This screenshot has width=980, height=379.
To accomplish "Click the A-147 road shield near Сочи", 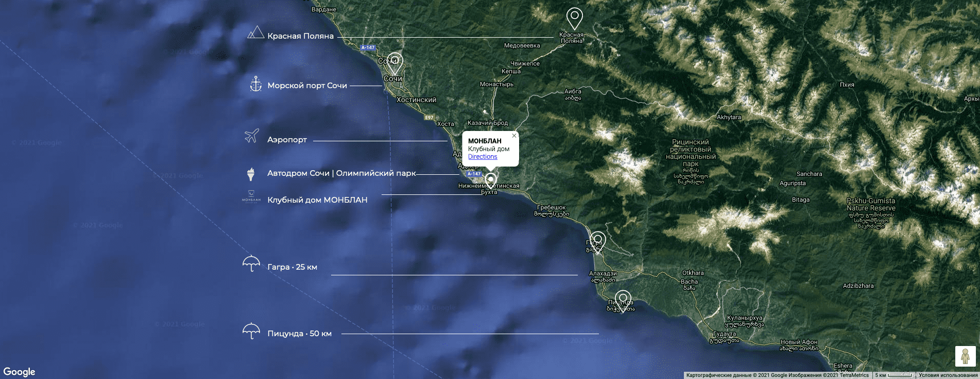I will 368,47.
